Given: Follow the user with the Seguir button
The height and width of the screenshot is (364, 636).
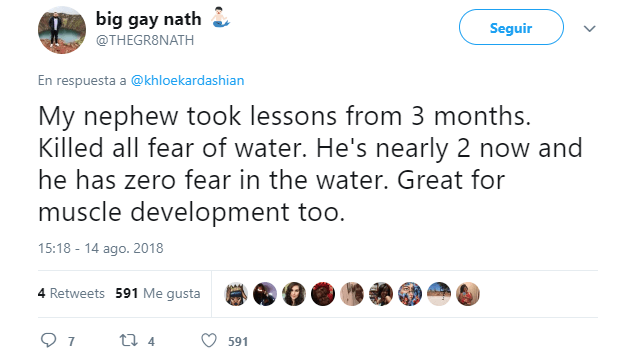Looking at the screenshot, I should (x=511, y=27).
